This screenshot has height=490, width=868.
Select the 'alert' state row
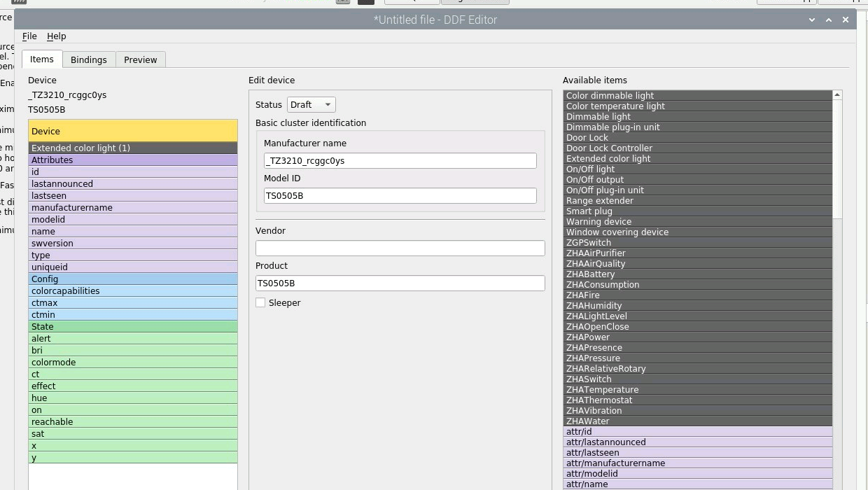coord(133,339)
